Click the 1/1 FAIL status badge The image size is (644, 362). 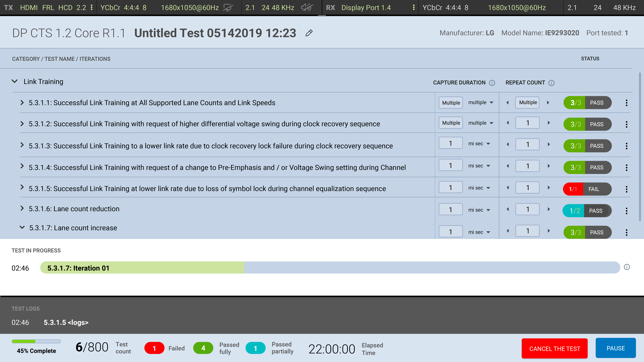tap(587, 189)
